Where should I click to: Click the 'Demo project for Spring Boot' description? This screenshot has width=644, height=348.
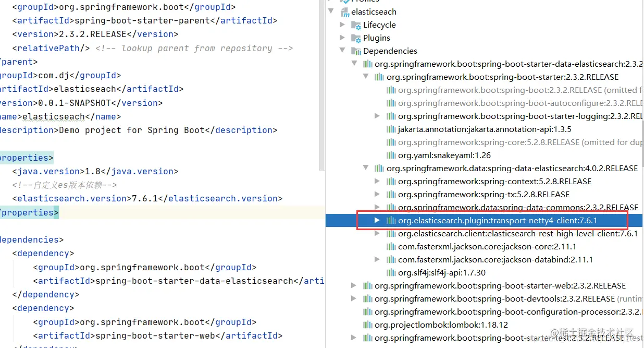132,130
